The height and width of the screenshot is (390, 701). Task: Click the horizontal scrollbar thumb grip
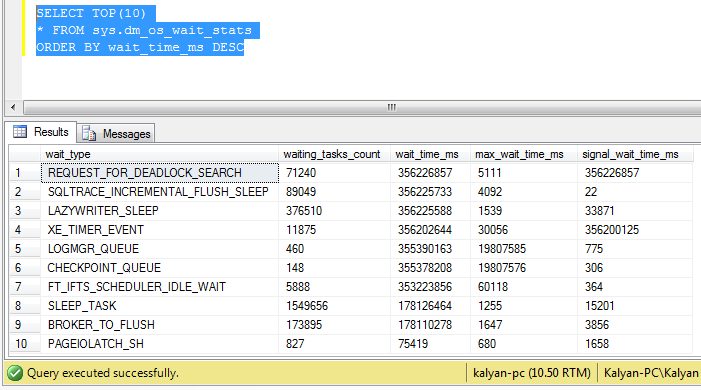click(392, 107)
